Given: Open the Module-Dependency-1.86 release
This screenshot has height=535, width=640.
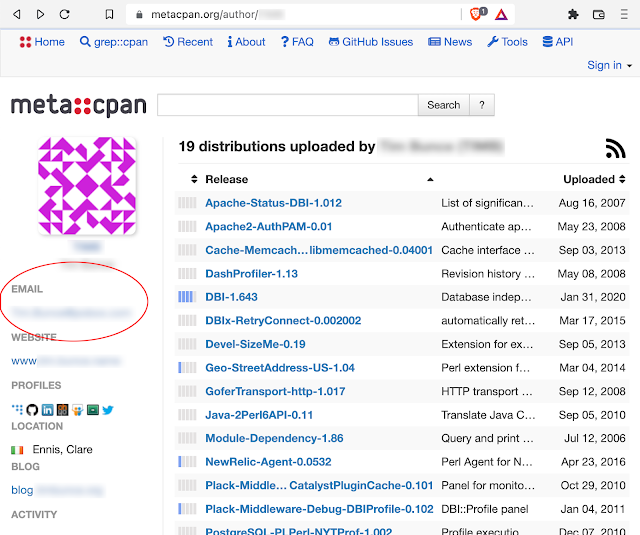Looking at the screenshot, I should point(274,438).
